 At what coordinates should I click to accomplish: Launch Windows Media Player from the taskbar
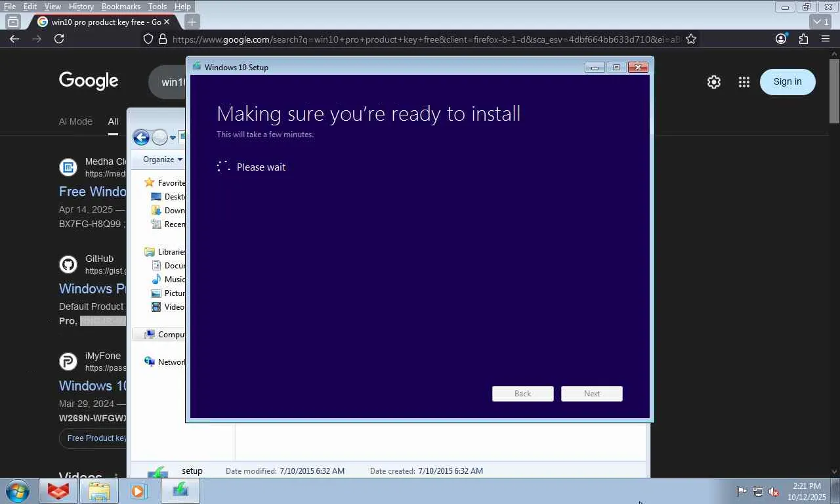click(x=138, y=491)
